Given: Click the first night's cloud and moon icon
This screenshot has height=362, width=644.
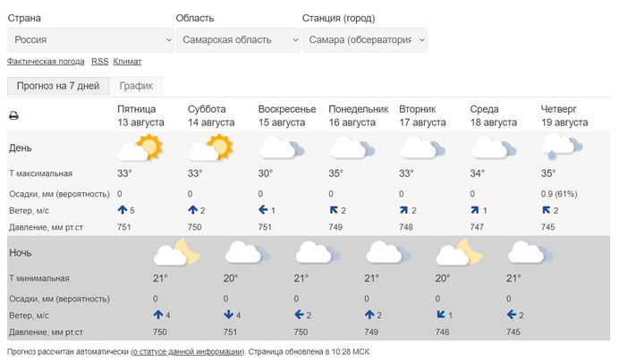Looking at the screenshot, I should [177, 252].
